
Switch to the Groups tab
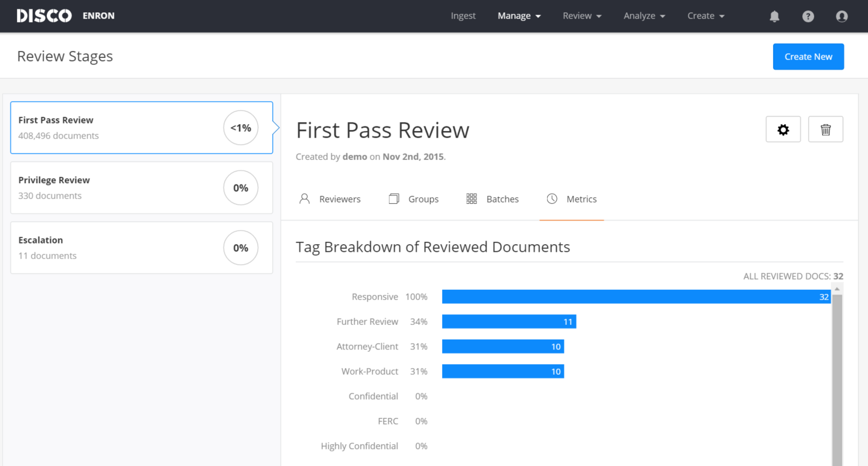coord(414,199)
